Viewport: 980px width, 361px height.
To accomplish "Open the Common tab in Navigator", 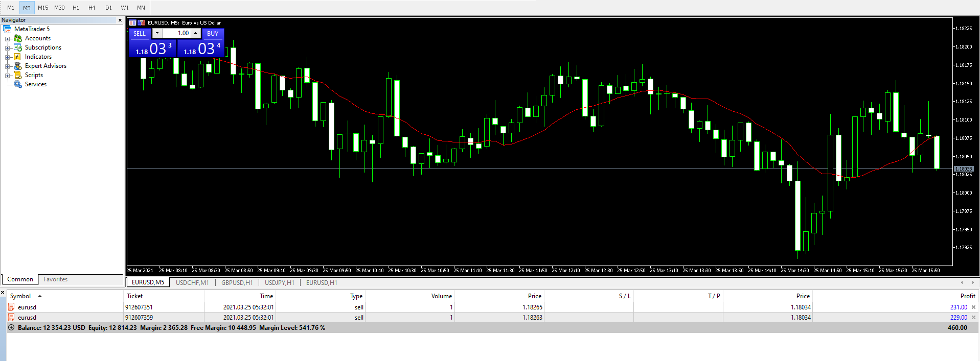I will point(20,279).
